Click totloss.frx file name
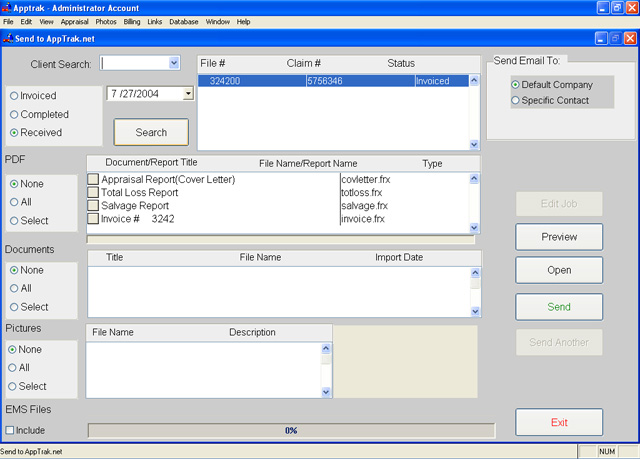 coord(362,193)
